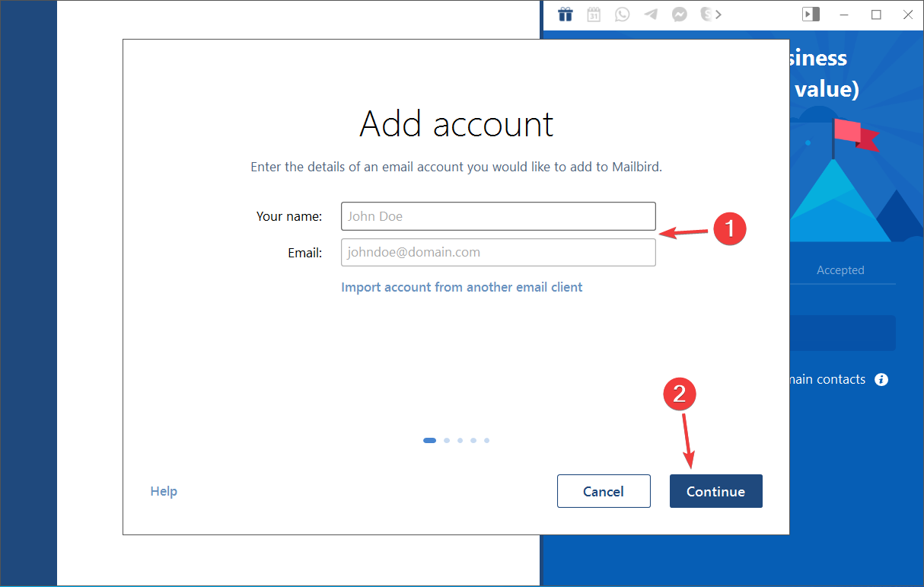Toggle the sidebar panel icon
924x587 pixels.
[811, 14]
